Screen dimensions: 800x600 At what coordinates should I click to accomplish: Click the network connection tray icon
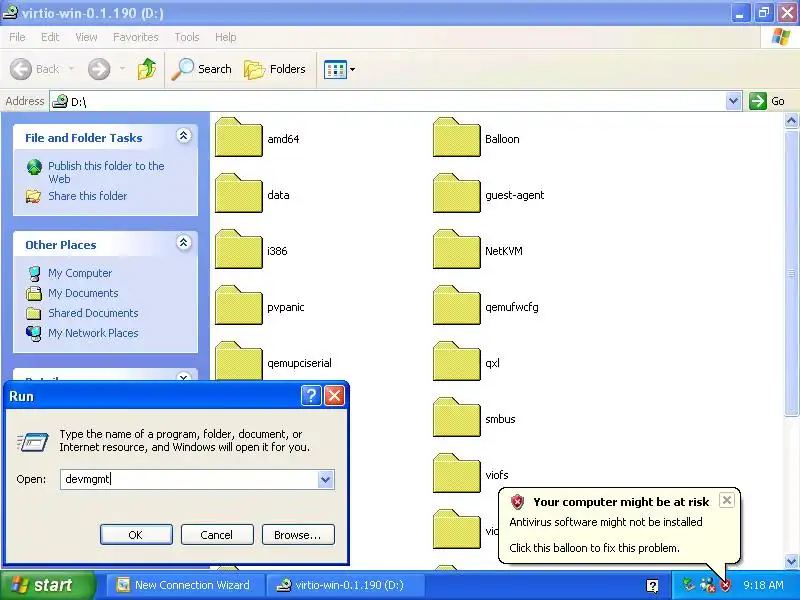click(707, 585)
